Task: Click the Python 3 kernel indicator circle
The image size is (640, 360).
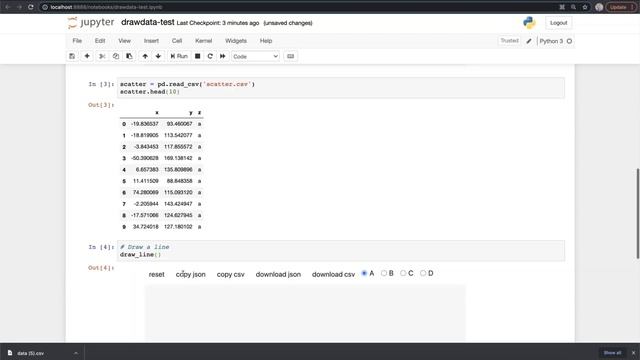Action: pos(569,41)
